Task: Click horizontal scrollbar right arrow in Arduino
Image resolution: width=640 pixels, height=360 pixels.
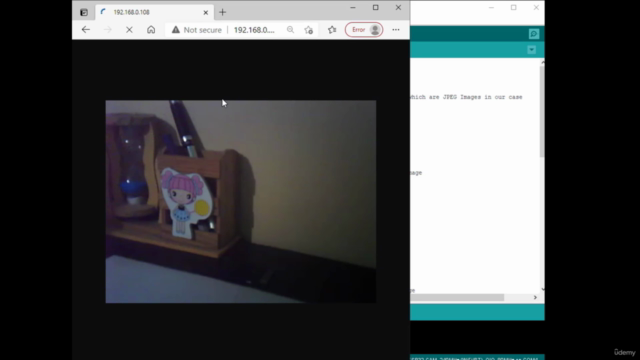Action: click(535, 298)
